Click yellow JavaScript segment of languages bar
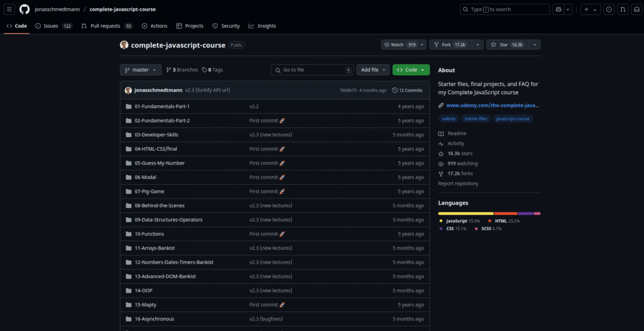Image resolution: width=644 pixels, height=331 pixels. [x=466, y=214]
